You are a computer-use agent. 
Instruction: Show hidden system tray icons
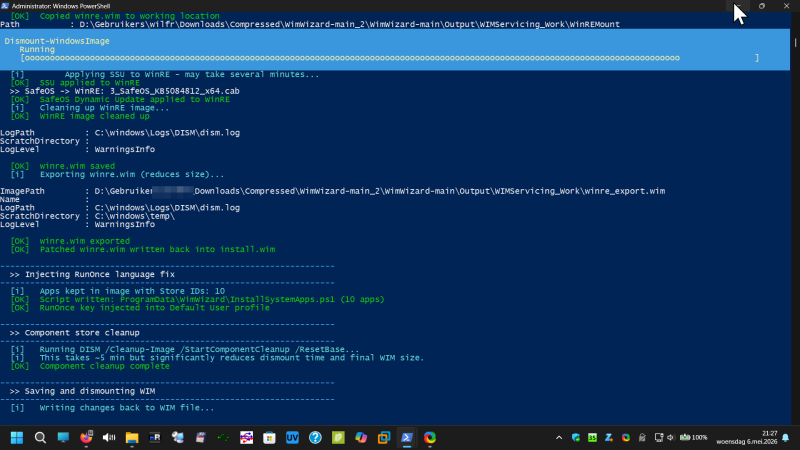click(x=559, y=437)
